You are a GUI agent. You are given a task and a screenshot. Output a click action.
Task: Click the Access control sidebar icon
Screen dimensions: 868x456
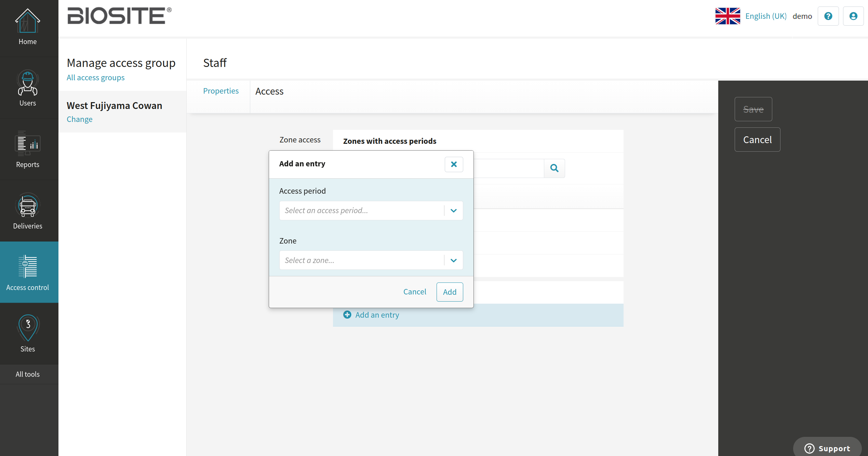click(27, 267)
